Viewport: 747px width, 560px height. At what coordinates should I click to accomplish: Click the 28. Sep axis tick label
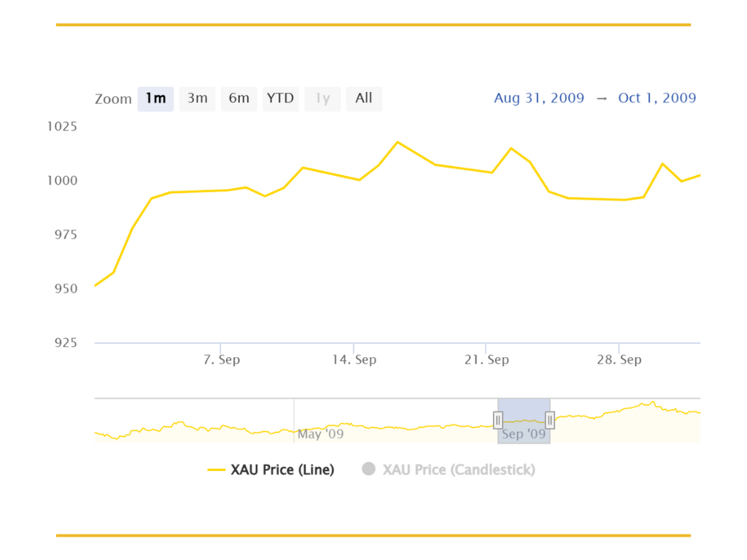[619, 359]
